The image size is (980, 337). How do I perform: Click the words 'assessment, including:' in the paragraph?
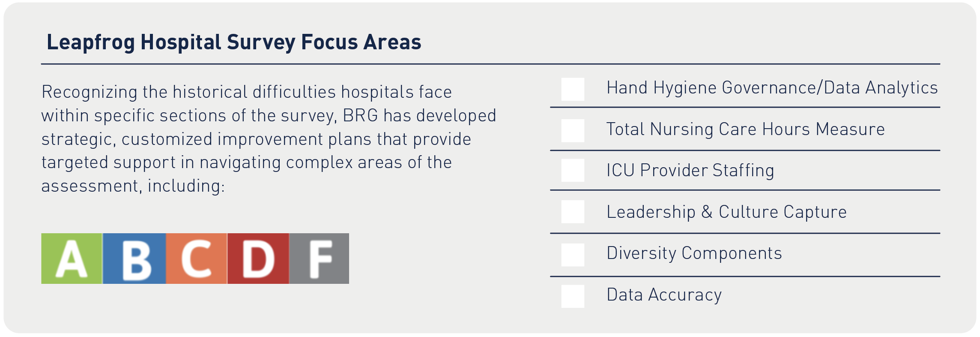[133, 186]
